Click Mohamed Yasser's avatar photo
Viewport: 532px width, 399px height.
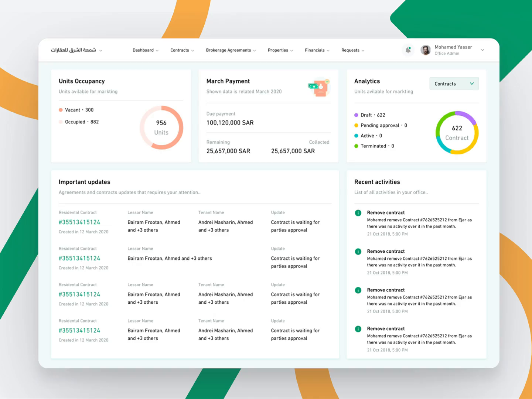pyautogui.click(x=426, y=50)
